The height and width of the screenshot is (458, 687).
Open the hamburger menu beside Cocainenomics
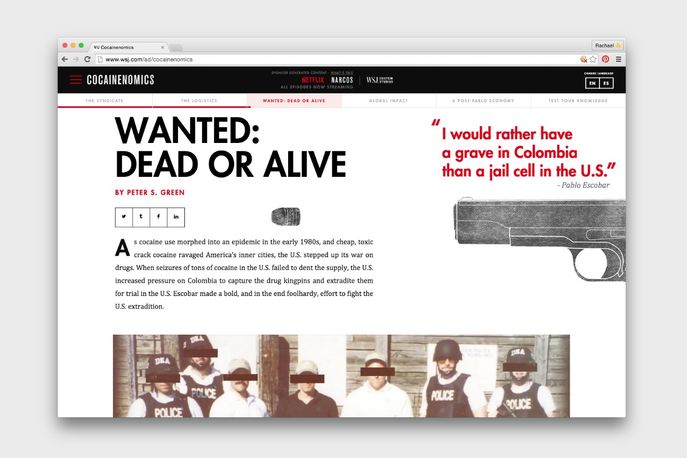(x=76, y=80)
